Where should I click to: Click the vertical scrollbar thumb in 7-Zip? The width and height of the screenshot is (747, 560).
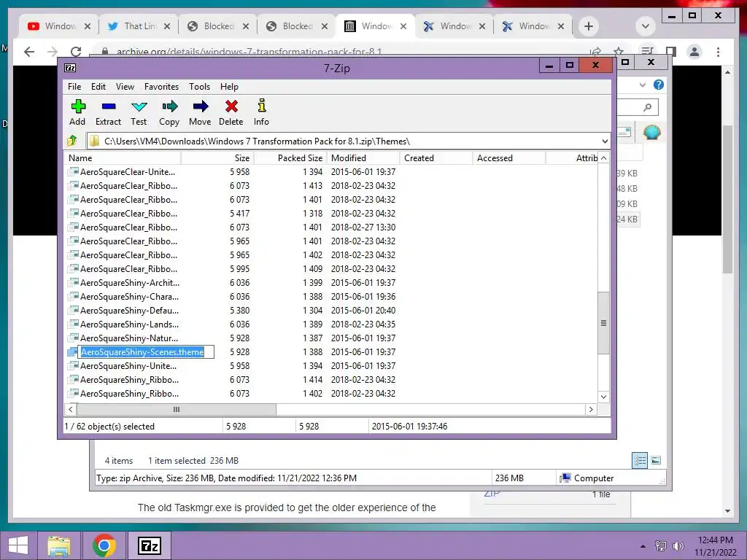coord(603,323)
